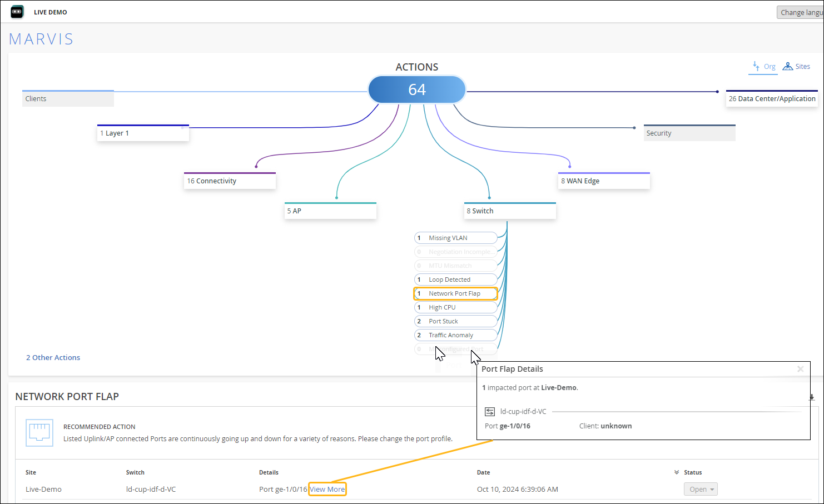The image size is (824, 504).
Task: Click the Marvis robot logo icon
Action: point(17,12)
